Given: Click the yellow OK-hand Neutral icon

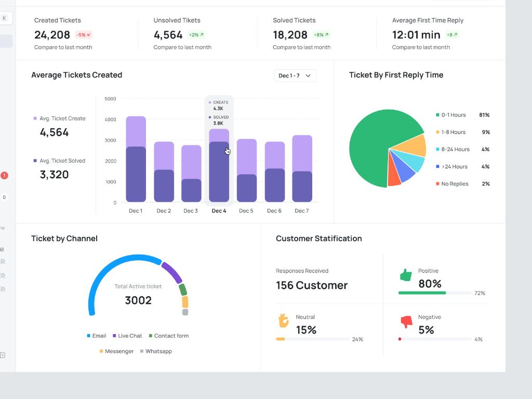Looking at the screenshot, I should tap(283, 321).
